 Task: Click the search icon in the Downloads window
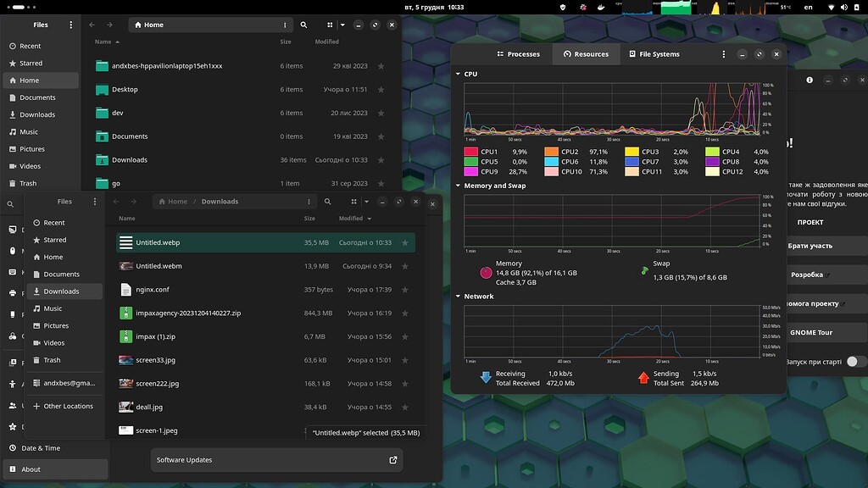328,202
